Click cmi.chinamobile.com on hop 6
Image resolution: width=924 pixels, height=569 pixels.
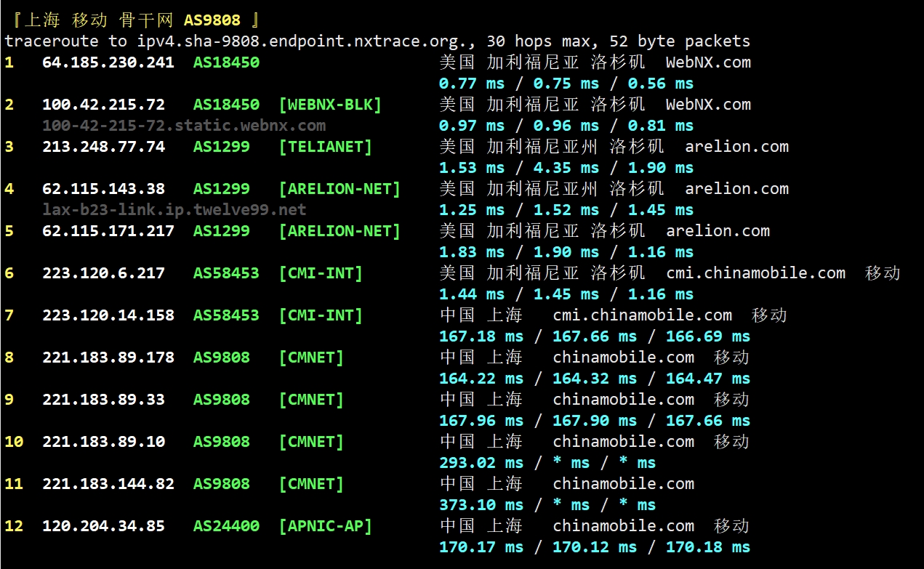tap(756, 273)
